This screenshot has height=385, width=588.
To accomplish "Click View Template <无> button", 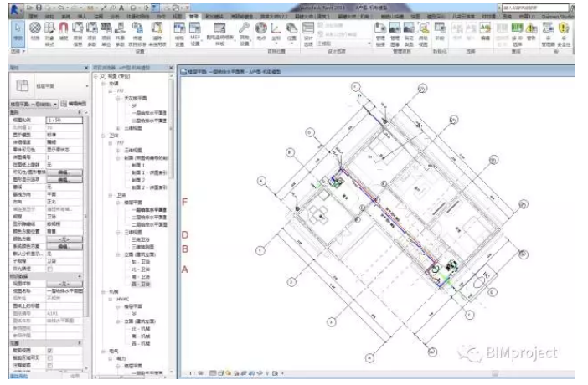I will coord(64,284).
